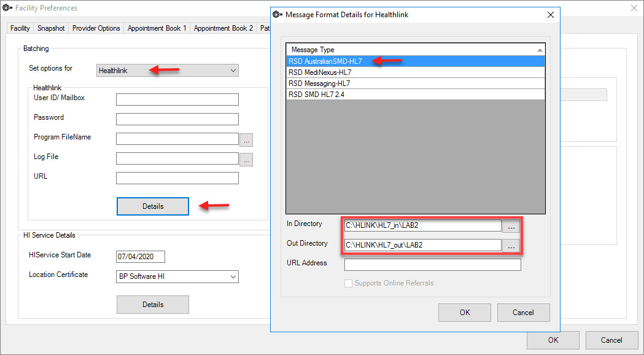Viewport: 644px width, 355px height.
Task: Focus the Healthlink URL field
Action: click(x=177, y=178)
